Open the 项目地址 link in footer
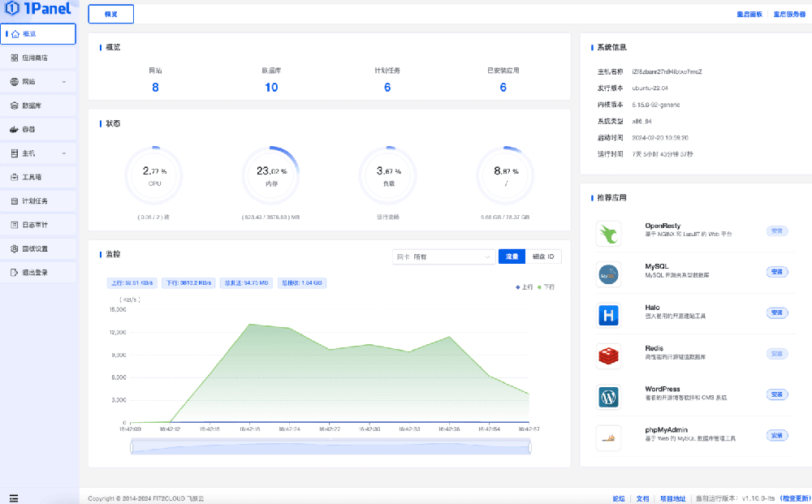Screen dimensions: 812x504 [672, 499]
